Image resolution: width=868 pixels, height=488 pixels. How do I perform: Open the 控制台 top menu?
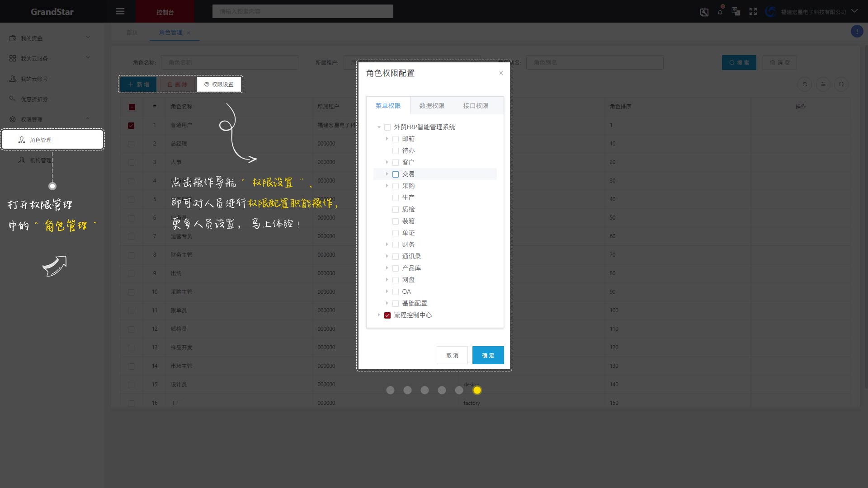(165, 12)
